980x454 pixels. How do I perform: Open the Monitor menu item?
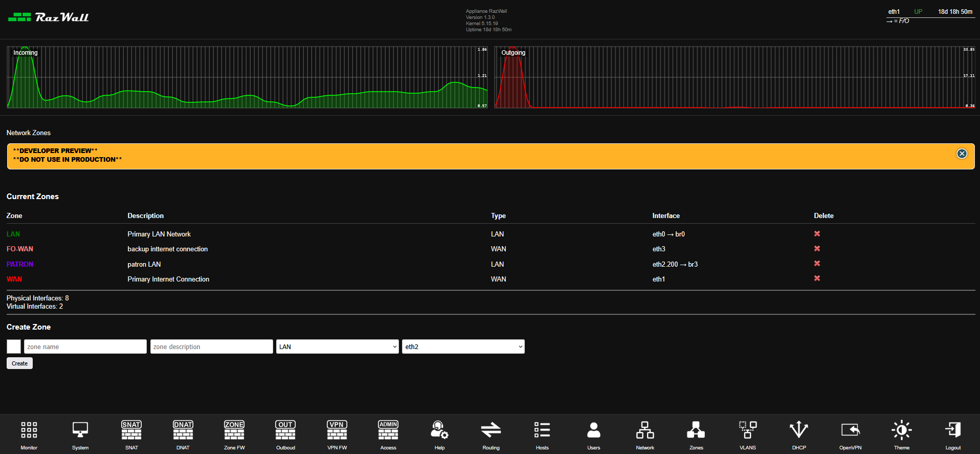(x=29, y=430)
